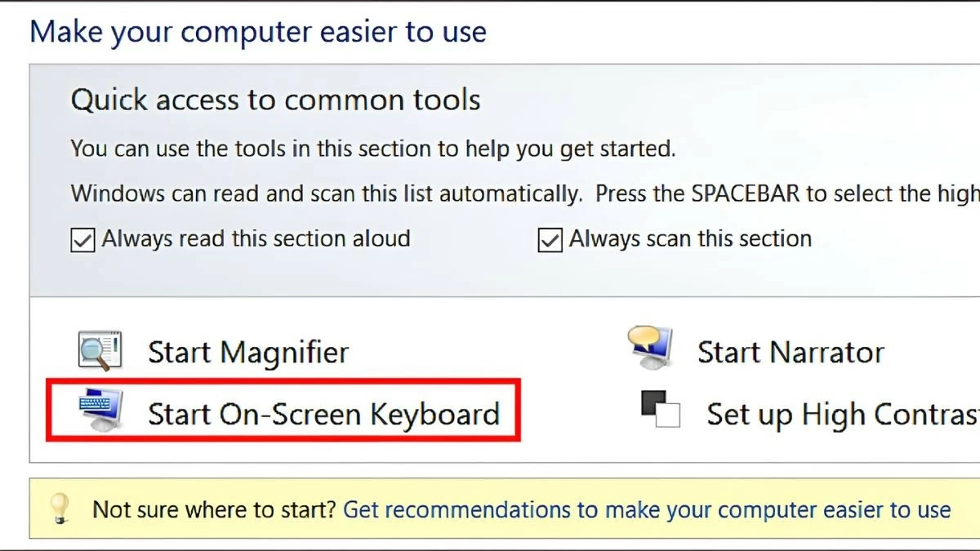The image size is (980, 551).
Task: Click the 'Not sure where to start?' text
Action: 214,510
